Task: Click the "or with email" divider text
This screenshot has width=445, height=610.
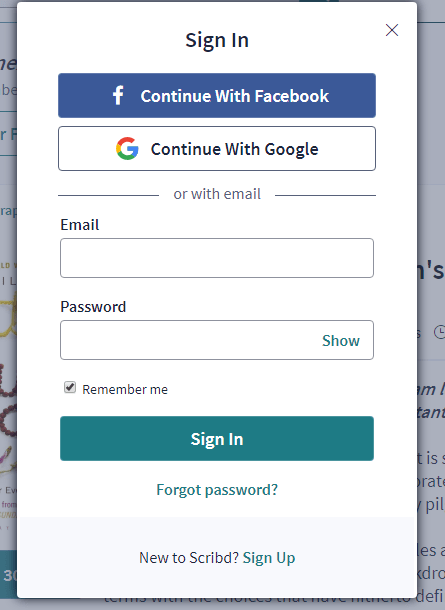Action: pyautogui.click(x=217, y=194)
